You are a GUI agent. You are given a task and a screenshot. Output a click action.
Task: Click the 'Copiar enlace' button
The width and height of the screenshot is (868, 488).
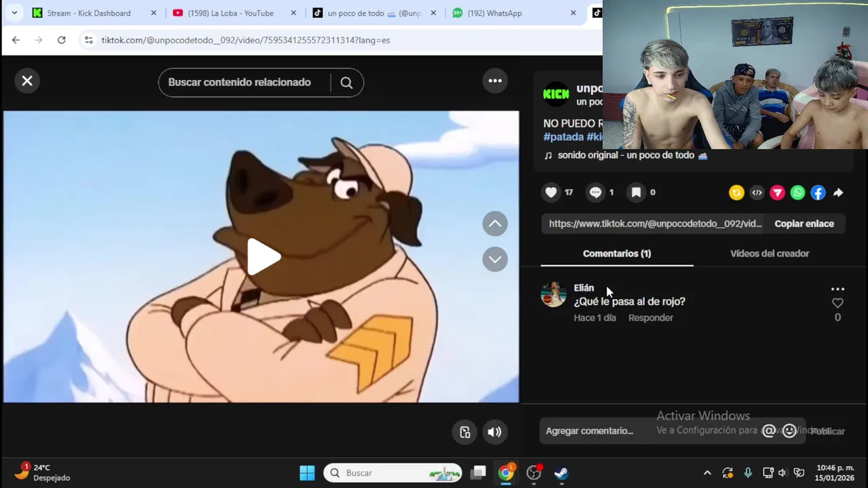coord(804,224)
